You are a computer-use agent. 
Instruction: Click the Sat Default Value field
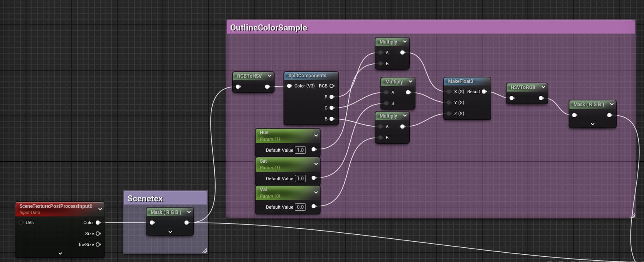(x=300, y=179)
